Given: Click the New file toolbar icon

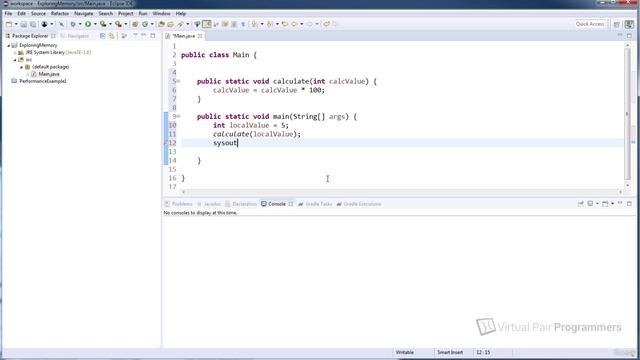Looking at the screenshot, I should tap(9, 24).
